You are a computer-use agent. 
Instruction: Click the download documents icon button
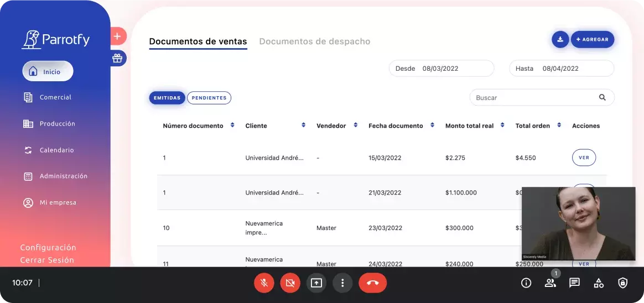[560, 39]
